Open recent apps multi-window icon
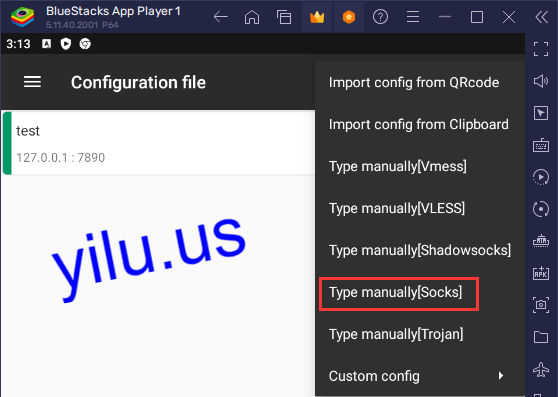Screen dimensions: 558x397 coord(284,17)
